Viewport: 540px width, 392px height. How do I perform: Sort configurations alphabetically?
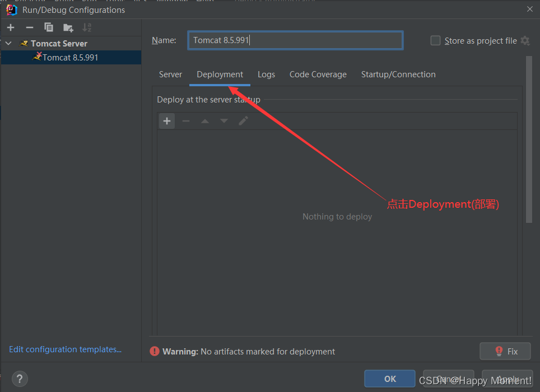point(87,27)
